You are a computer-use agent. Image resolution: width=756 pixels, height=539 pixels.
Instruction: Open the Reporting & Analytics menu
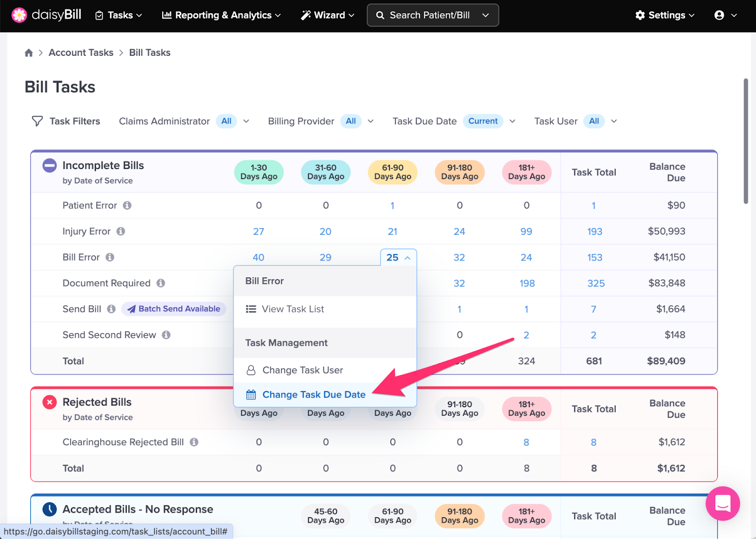[x=220, y=15]
